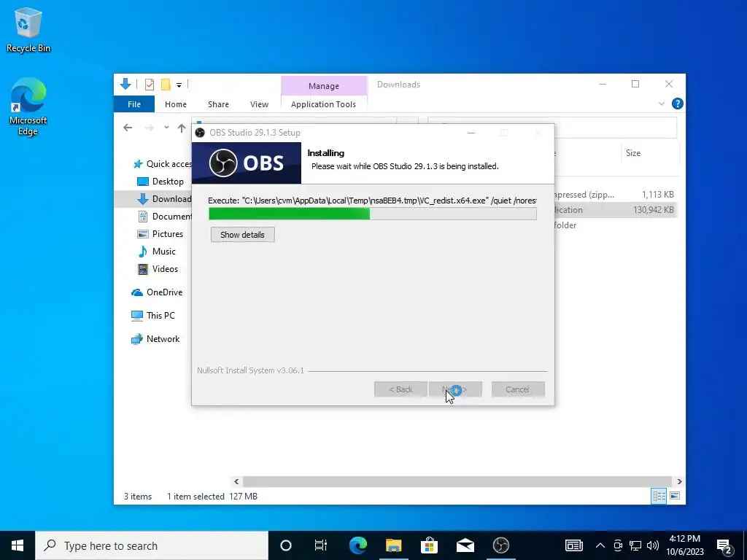Viewport: 747px width, 560px height.
Task: Click the taskbar search box
Action: 152,545
